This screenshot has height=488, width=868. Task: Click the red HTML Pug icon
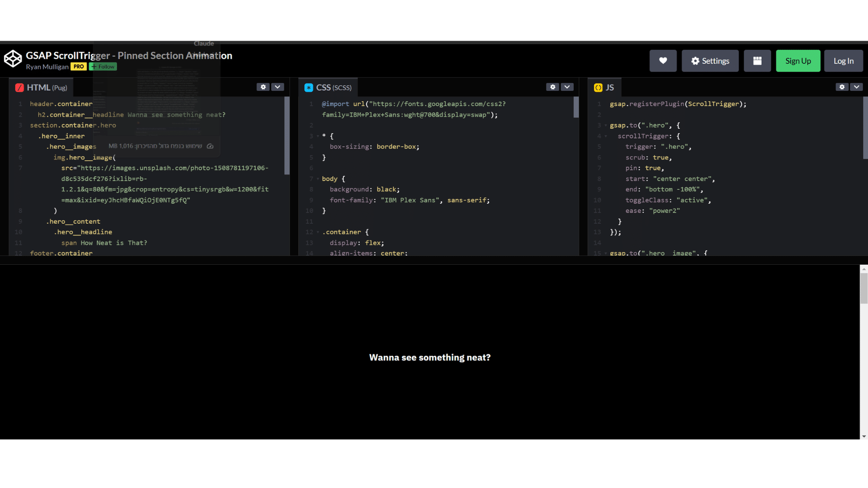pyautogui.click(x=19, y=88)
